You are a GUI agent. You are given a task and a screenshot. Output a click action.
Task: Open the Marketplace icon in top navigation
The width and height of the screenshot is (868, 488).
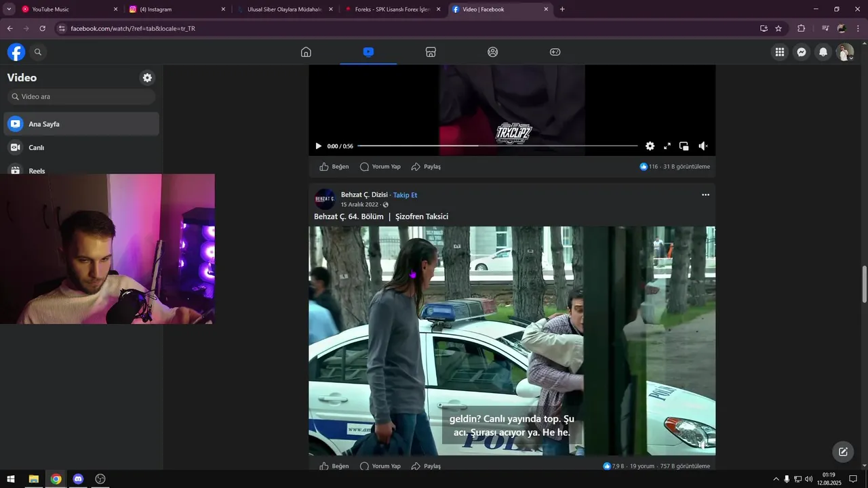pos(431,52)
